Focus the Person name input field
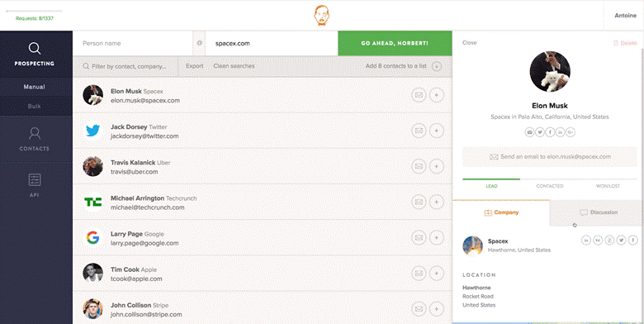The height and width of the screenshot is (324, 644). (x=132, y=43)
